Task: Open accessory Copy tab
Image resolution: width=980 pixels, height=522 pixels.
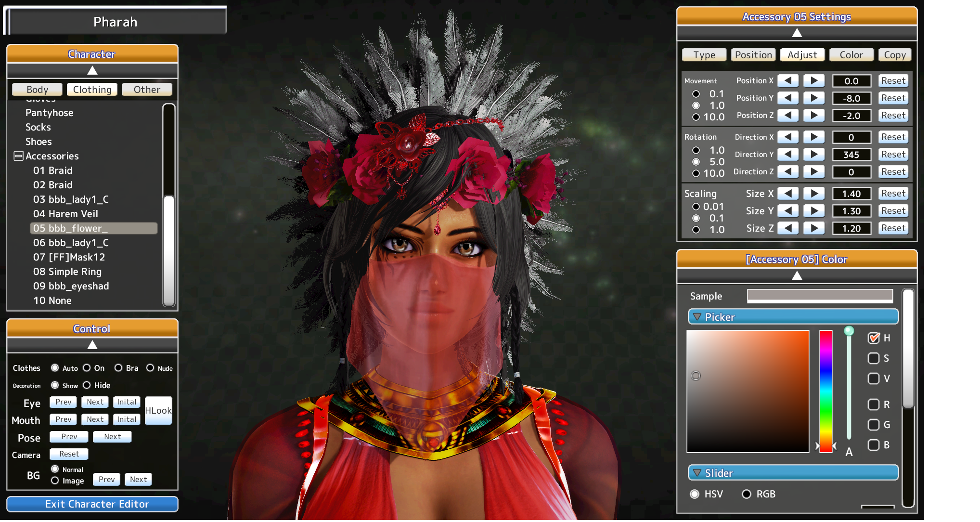Action: click(895, 55)
